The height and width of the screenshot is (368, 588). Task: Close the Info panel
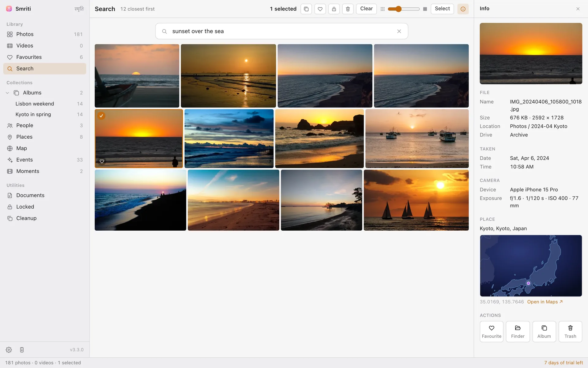(578, 9)
